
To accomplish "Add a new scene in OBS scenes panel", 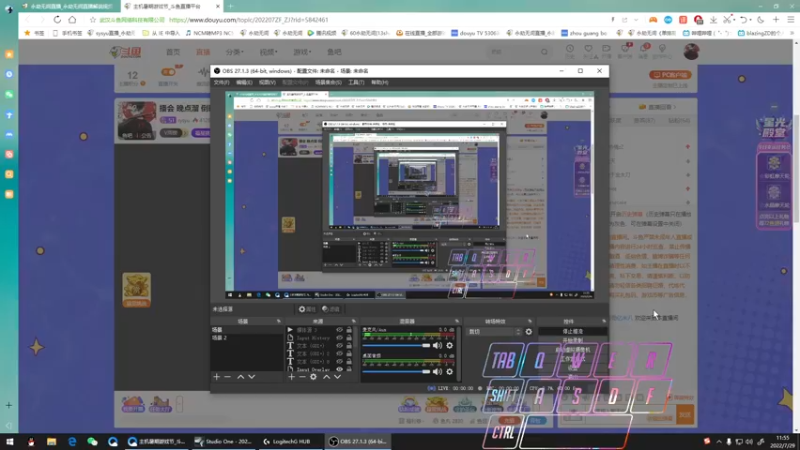I will [217, 377].
